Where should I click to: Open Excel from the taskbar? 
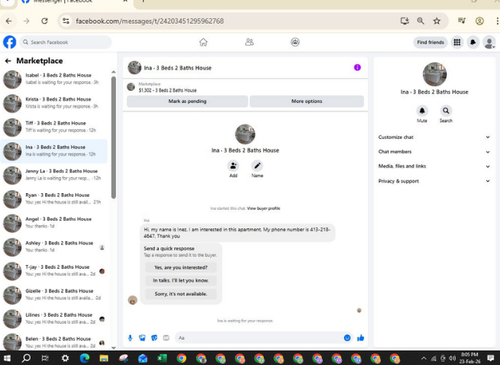(162, 358)
